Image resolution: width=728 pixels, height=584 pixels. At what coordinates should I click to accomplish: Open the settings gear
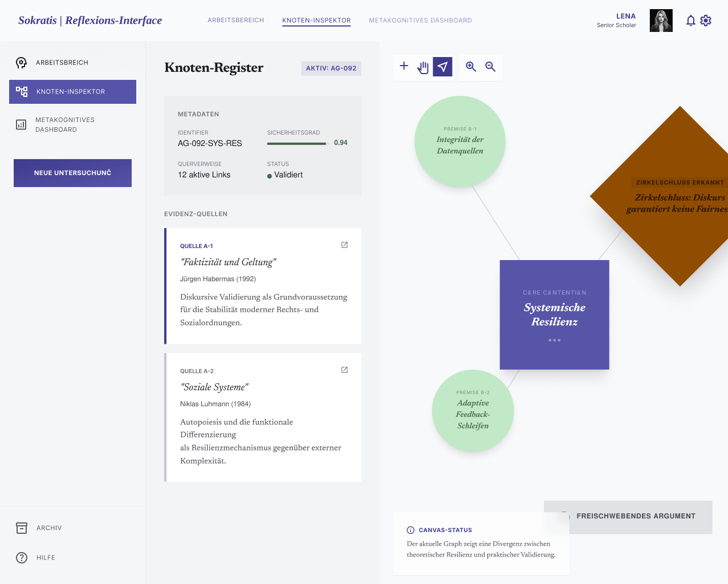tap(706, 21)
